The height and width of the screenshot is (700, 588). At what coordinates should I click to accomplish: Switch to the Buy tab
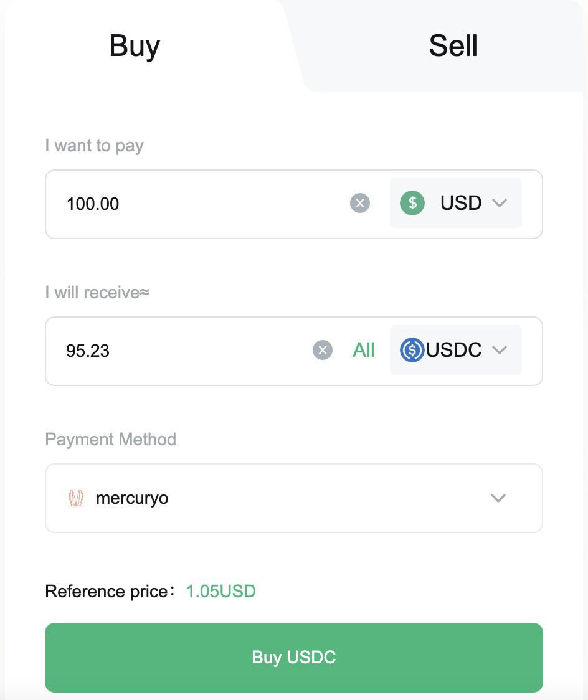point(135,46)
